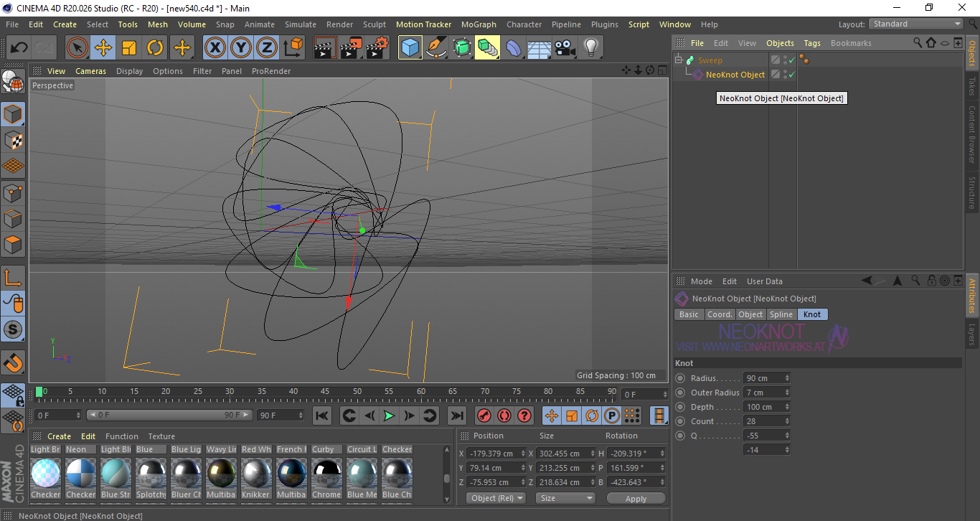Click the Enable Axis icon
This screenshot has width=980, height=521.
[13, 278]
